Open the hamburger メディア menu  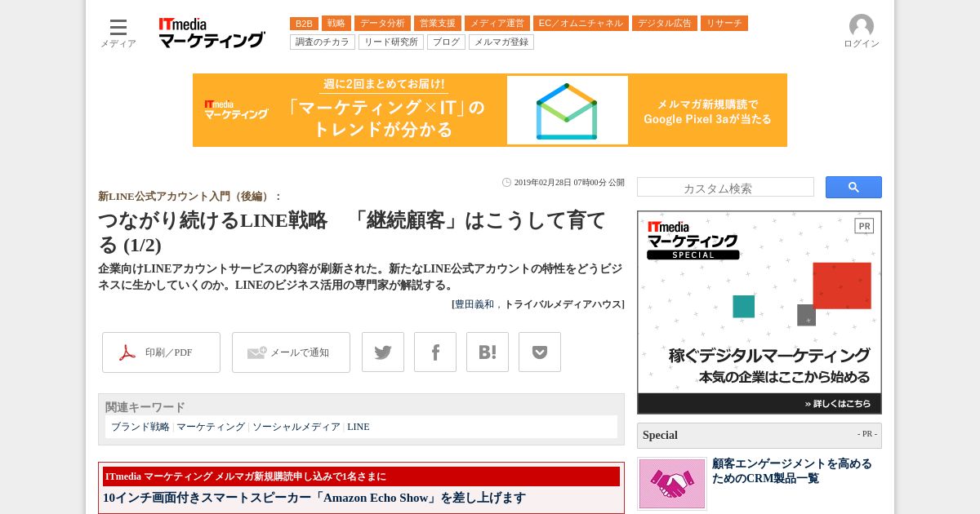(x=118, y=33)
